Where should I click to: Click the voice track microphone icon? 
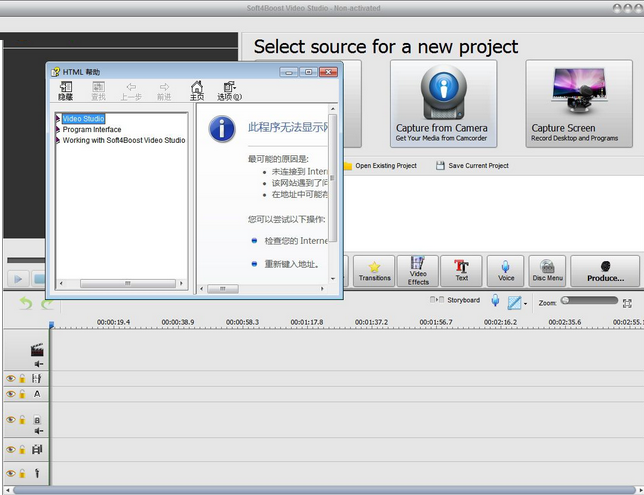click(x=37, y=473)
